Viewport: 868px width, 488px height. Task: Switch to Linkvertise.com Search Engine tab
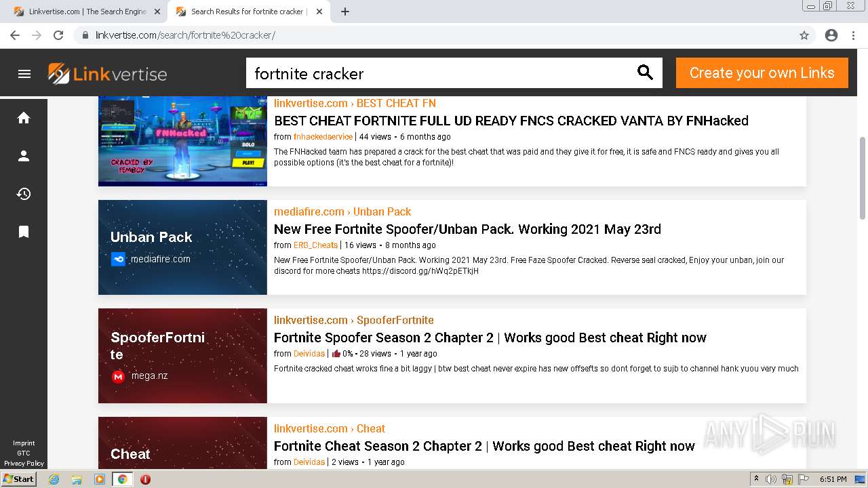point(86,12)
